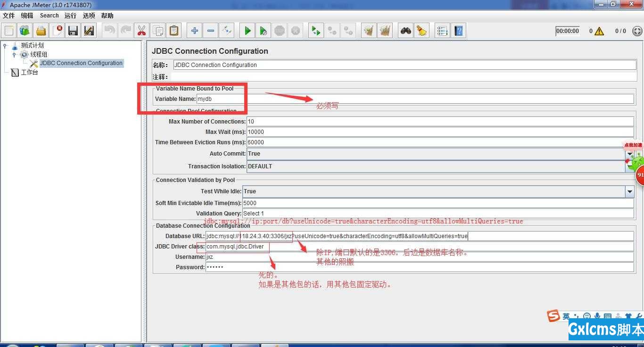The image size is (644, 347).
Task: Collapse all tree nodes with minus icon
Action: (x=211, y=31)
